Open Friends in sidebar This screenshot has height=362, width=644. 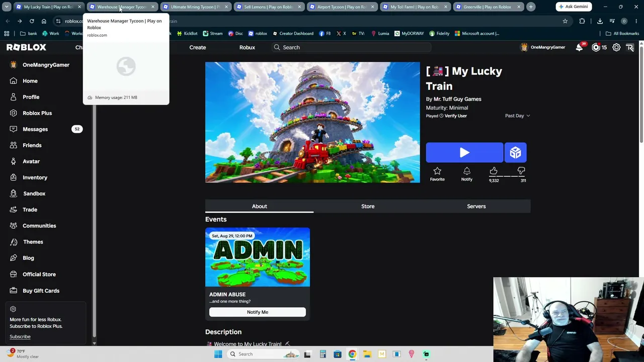click(32, 145)
